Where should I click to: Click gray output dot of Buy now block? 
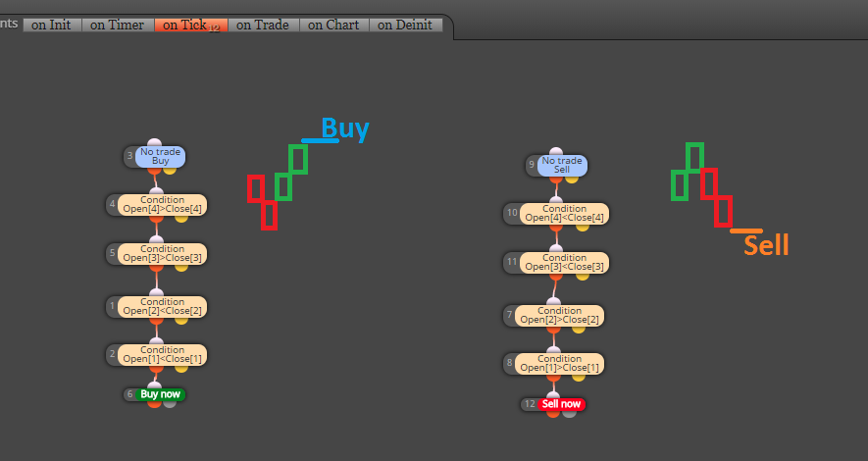tap(170, 404)
